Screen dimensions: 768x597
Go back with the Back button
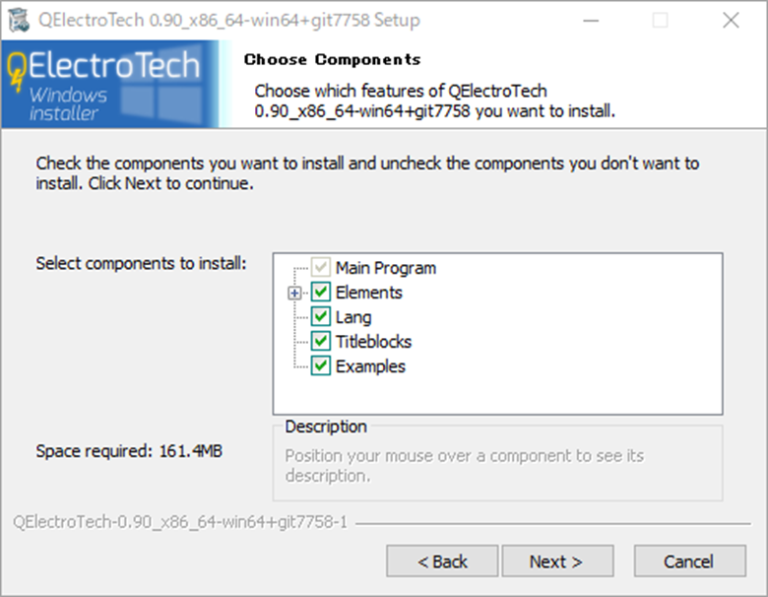pos(442,561)
